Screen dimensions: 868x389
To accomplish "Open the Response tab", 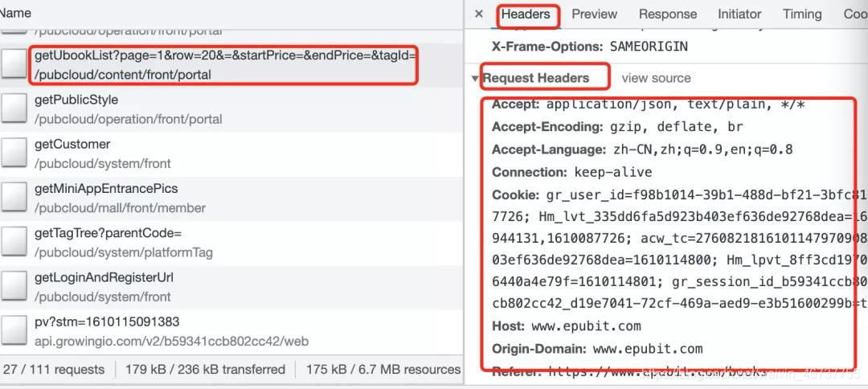I will point(668,14).
